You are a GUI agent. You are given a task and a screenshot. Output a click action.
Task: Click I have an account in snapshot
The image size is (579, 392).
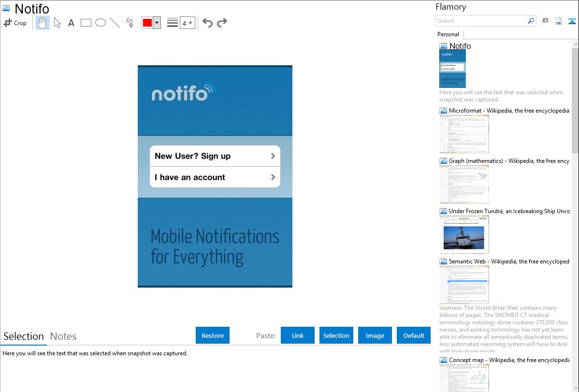click(215, 177)
